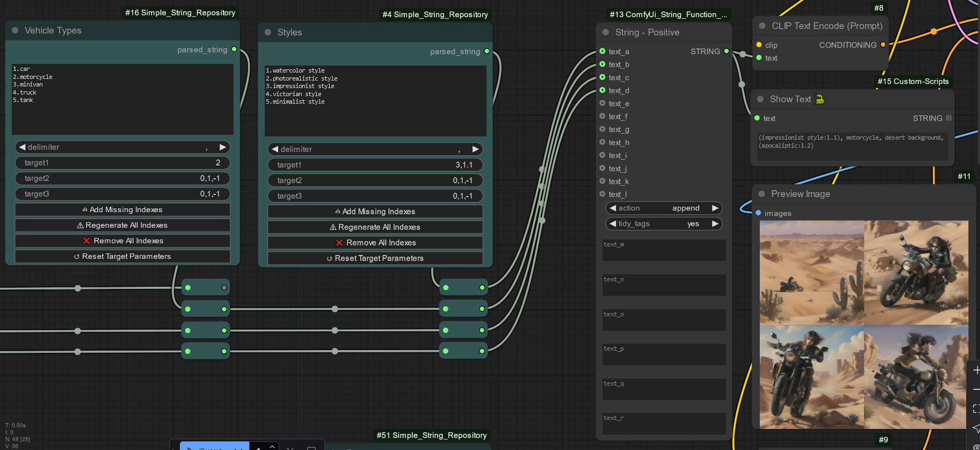Click the right arrow of delimiter in Vehicle Types
The width and height of the screenshot is (980, 450).
tap(223, 147)
